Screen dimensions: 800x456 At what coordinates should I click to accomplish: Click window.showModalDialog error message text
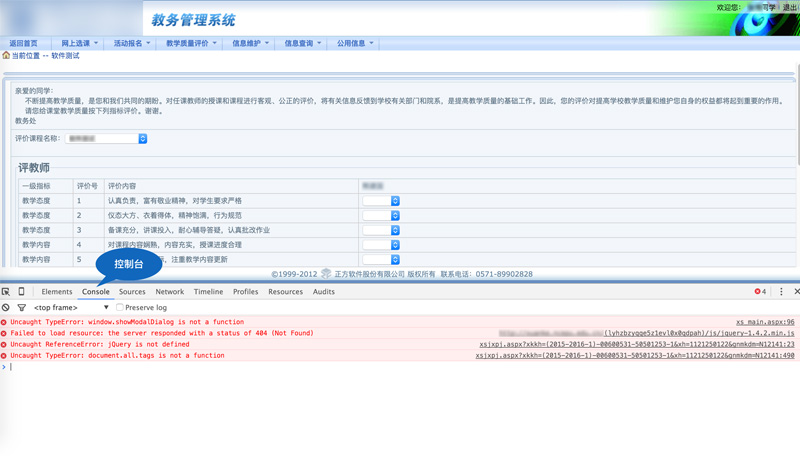tap(127, 322)
